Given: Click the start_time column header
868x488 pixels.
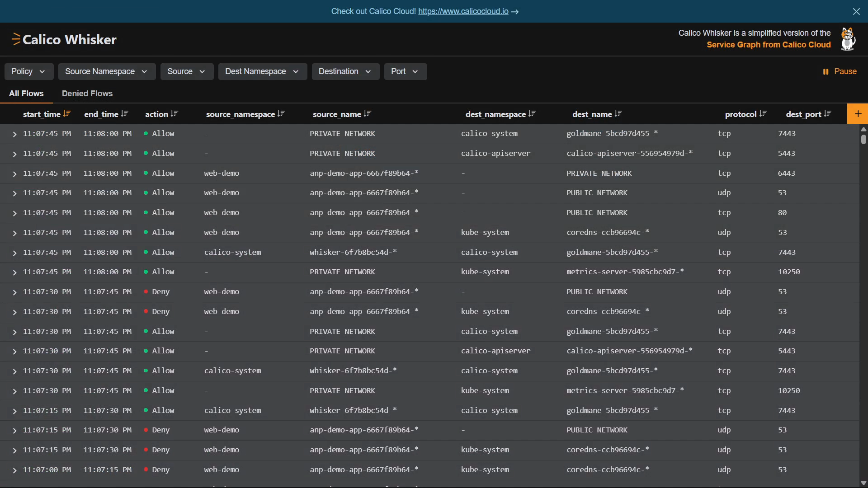Looking at the screenshot, I should pyautogui.click(x=42, y=114).
